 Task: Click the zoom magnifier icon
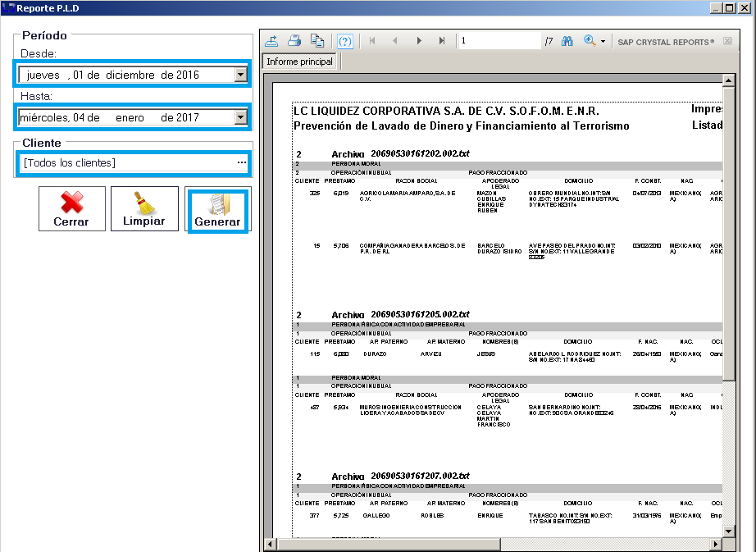coord(590,41)
